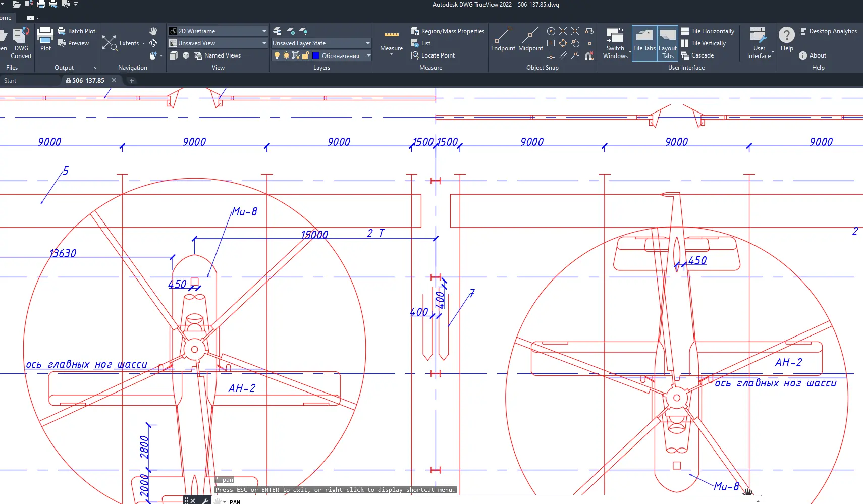Open User Interface dropdown

click(x=759, y=43)
